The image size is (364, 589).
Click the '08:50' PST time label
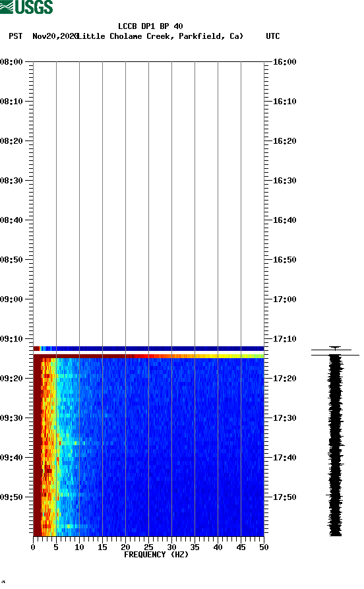[x=12, y=260]
